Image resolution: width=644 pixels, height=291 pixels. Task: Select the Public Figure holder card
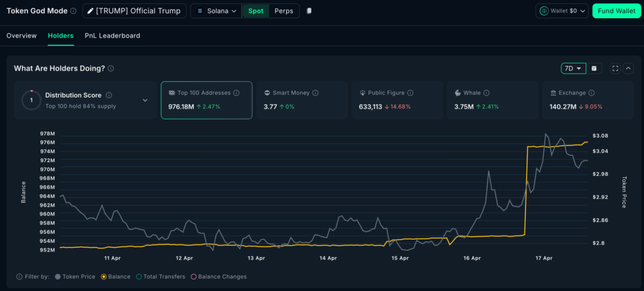(398, 100)
